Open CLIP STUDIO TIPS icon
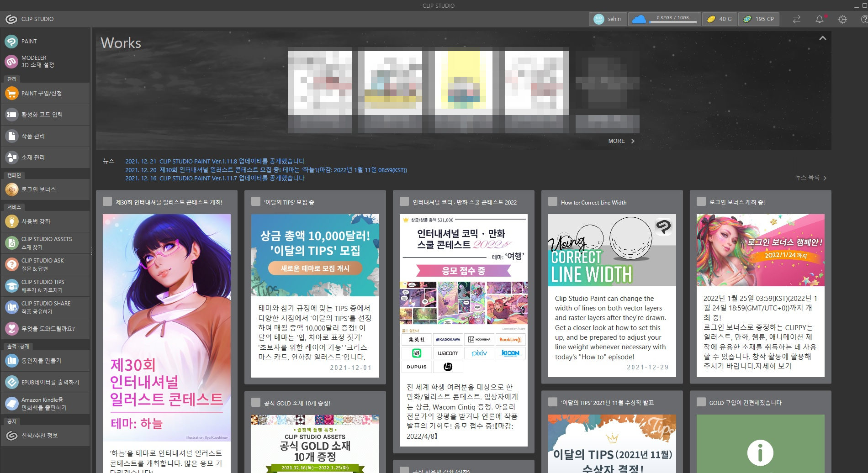Screen dimensions: 868x473 pos(11,286)
